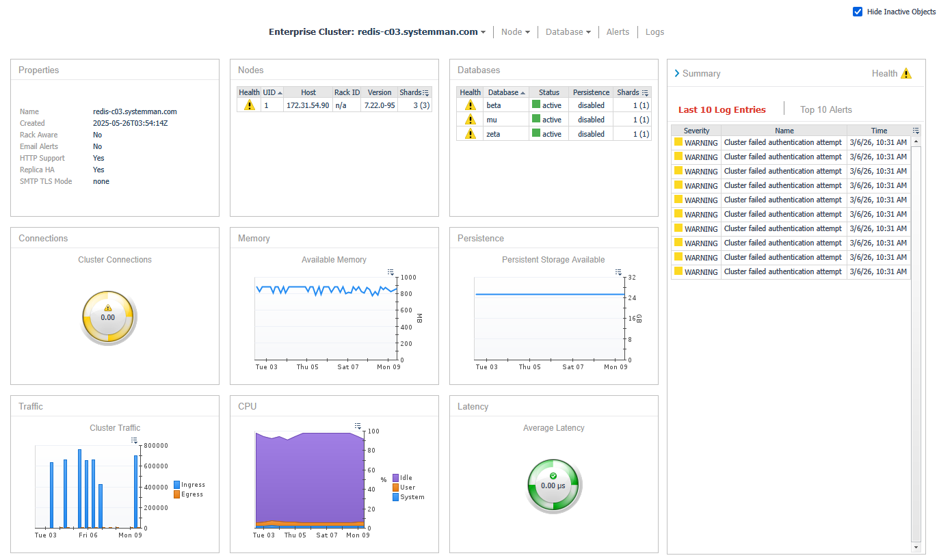This screenshot has height=560, width=939.
Task: Click the Created value 2025-05-26T03:54:14Z
Action: point(131,123)
